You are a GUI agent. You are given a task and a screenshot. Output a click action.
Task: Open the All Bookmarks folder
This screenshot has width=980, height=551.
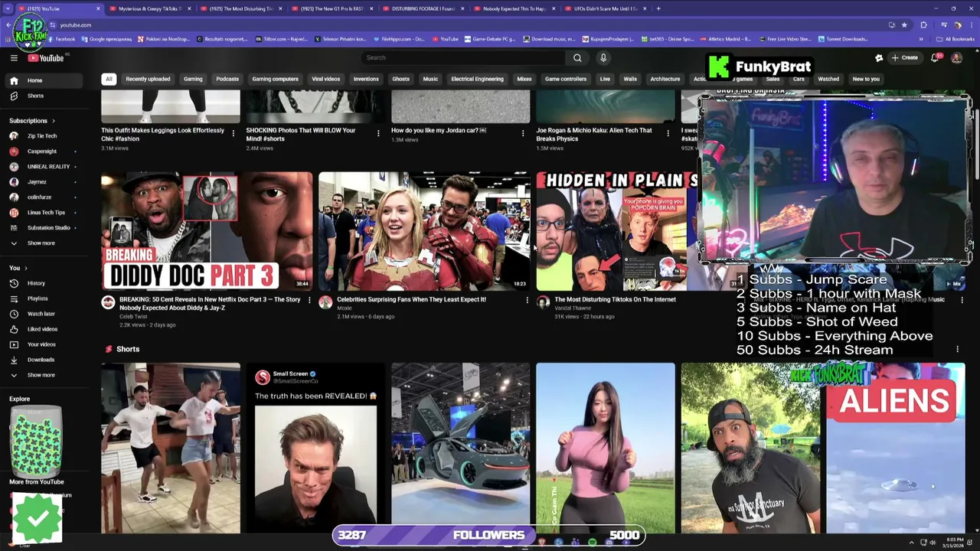coord(955,39)
